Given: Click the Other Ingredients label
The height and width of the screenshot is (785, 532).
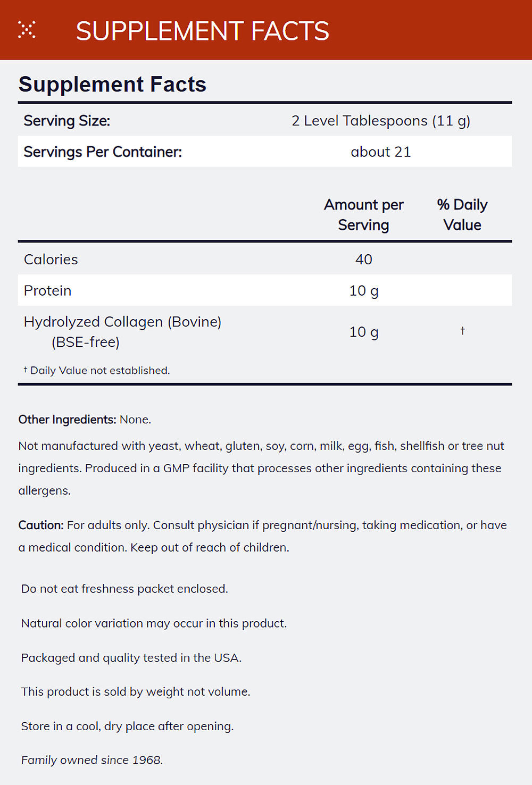Looking at the screenshot, I should pyautogui.click(x=67, y=420).
